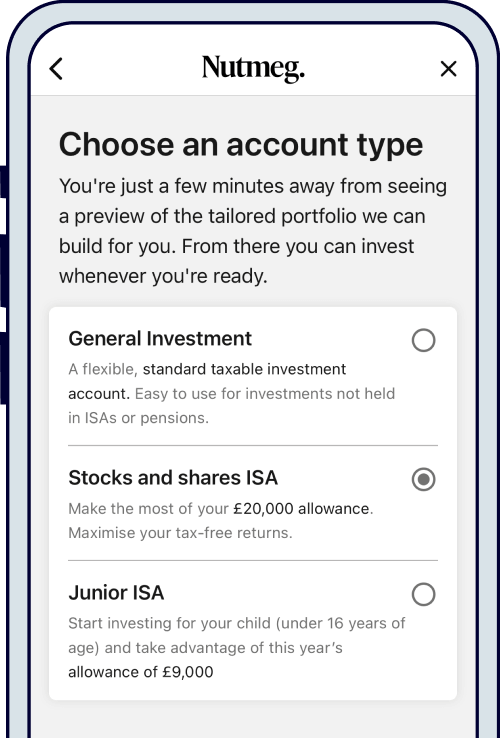Viewport: 500px width, 738px height.
Task: Click the '£20,000 allowance' bold text
Action: [x=301, y=508]
